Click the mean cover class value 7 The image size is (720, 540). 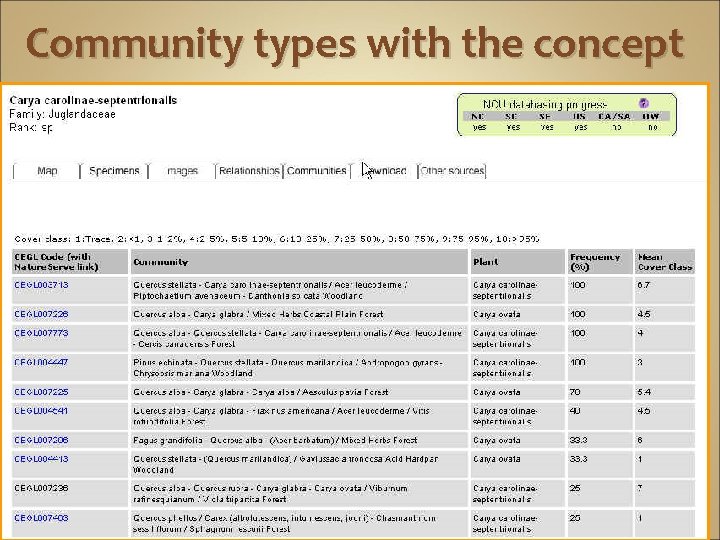[x=640, y=488]
